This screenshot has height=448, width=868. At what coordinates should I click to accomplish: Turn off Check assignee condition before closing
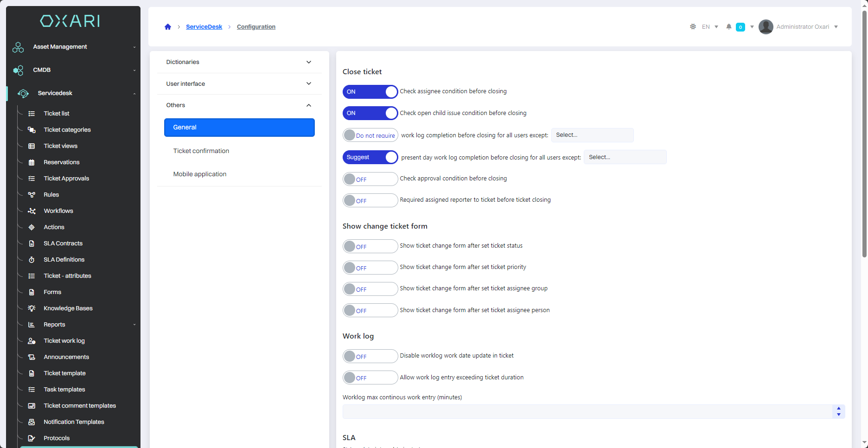pyautogui.click(x=370, y=92)
